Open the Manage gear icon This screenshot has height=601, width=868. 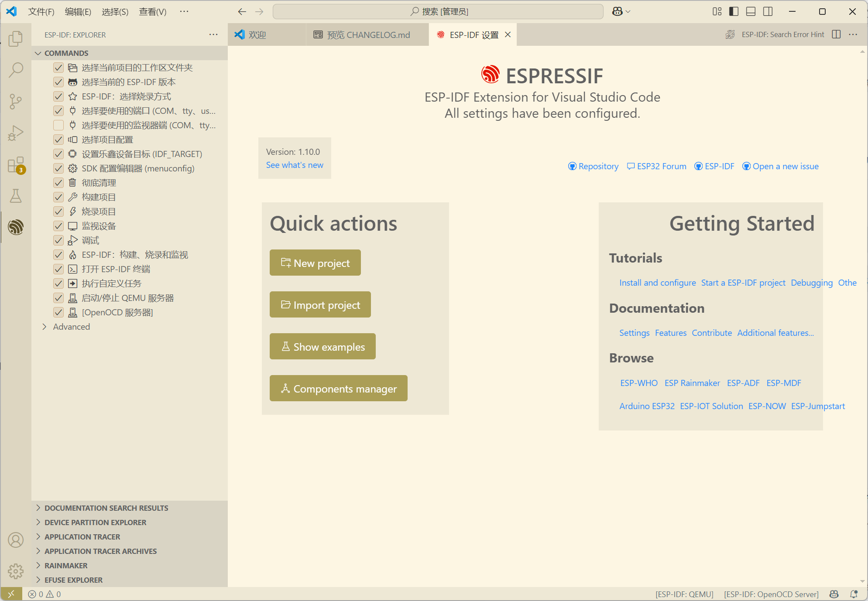point(16,571)
